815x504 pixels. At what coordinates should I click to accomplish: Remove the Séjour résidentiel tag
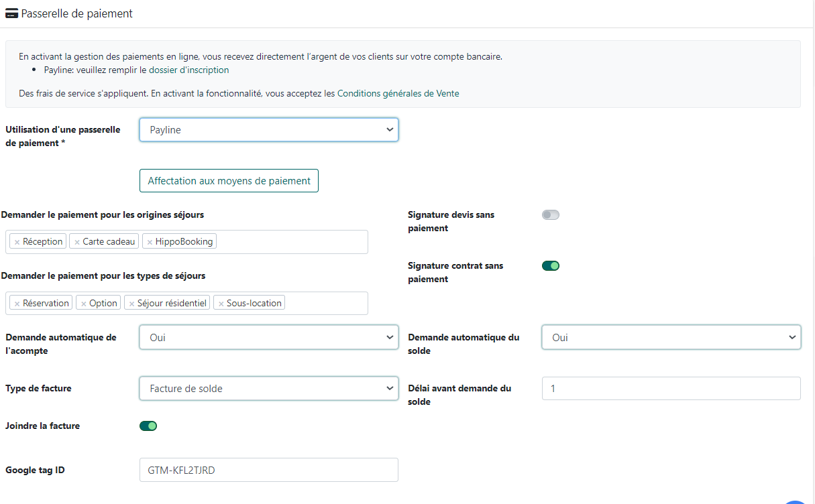[131, 304]
